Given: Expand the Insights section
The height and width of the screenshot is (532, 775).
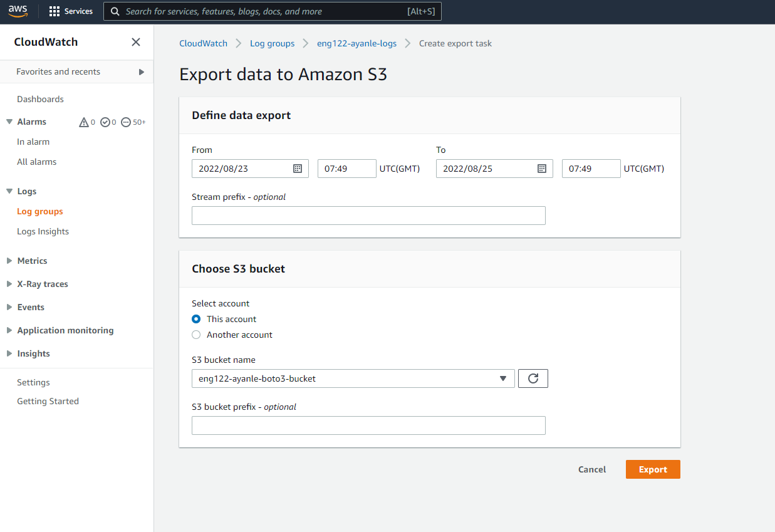Looking at the screenshot, I should [x=9, y=353].
